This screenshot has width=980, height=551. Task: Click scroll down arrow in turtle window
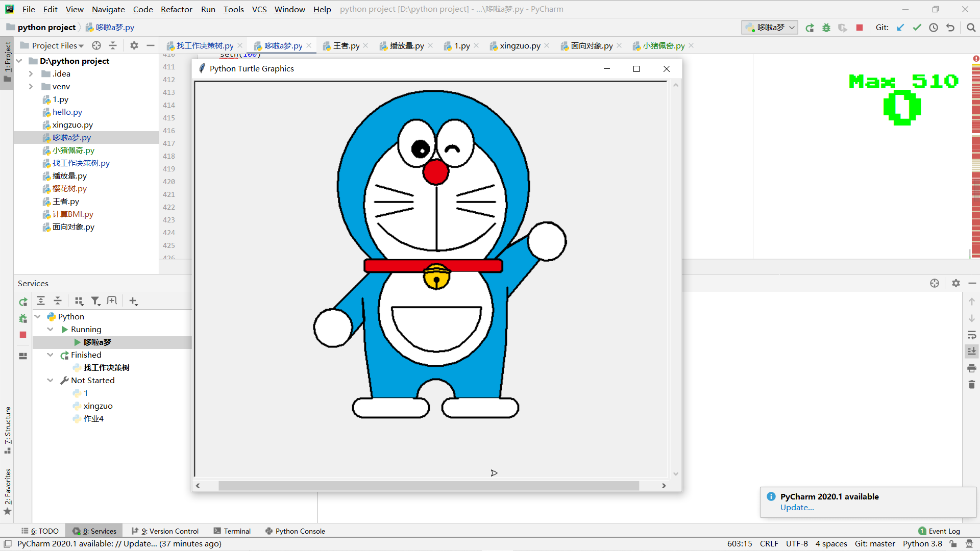676,473
